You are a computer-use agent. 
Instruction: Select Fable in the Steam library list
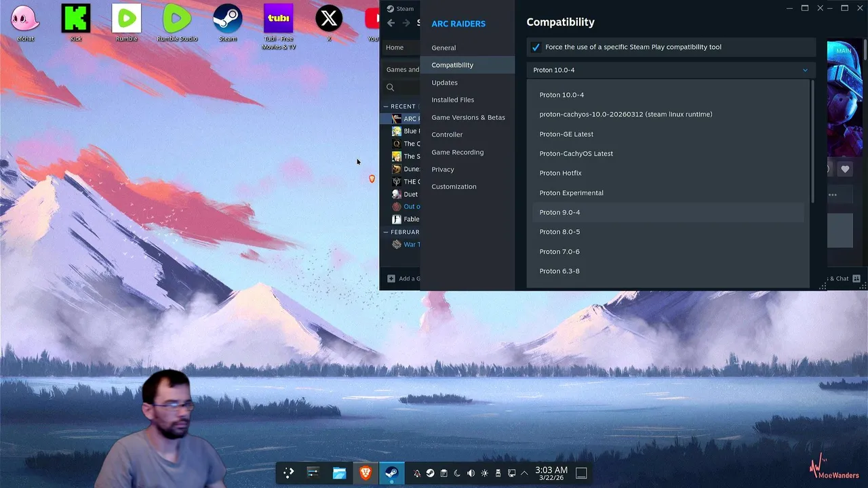[x=406, y=220]
